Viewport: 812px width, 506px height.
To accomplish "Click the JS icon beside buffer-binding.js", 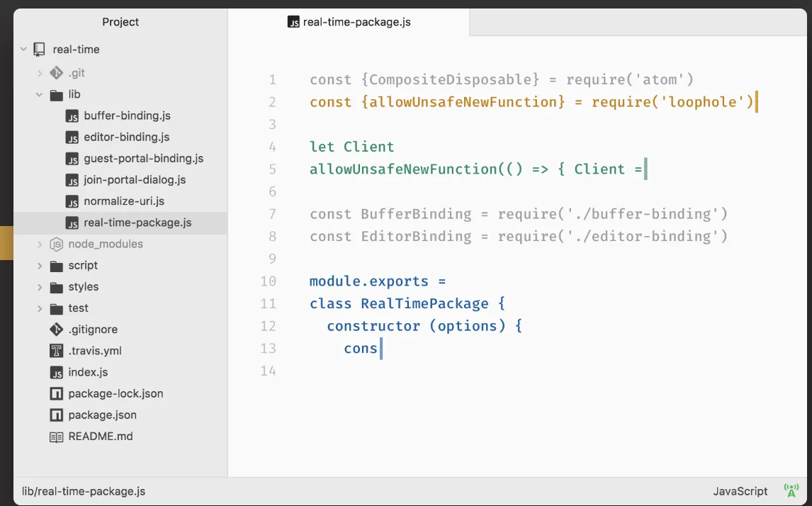I will pos(72,116).
